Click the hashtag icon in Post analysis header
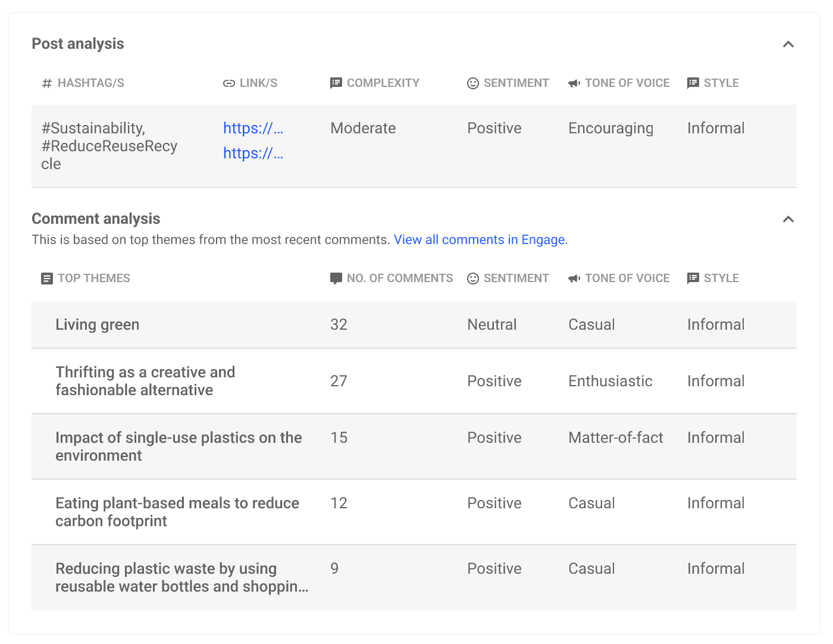 [47, 83]
